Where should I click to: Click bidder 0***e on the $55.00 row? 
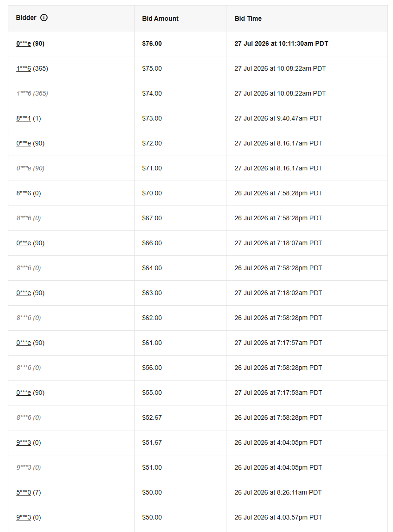click(x=24, y=393)
